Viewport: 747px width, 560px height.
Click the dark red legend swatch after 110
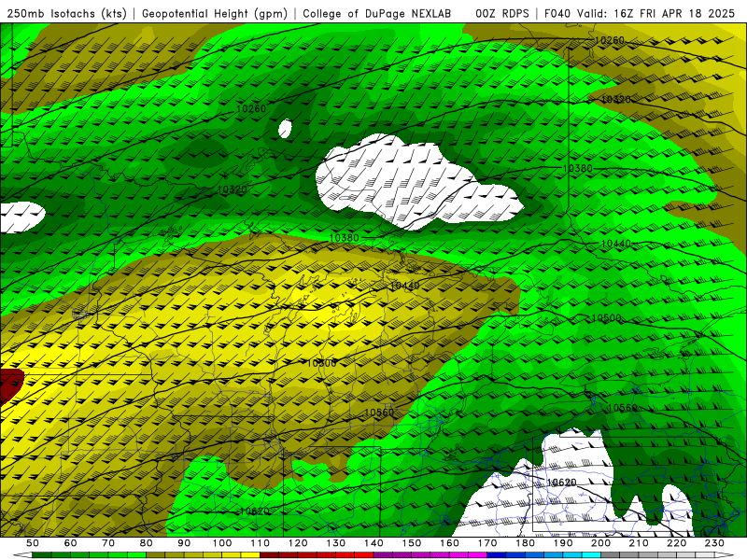click(269, 555)
